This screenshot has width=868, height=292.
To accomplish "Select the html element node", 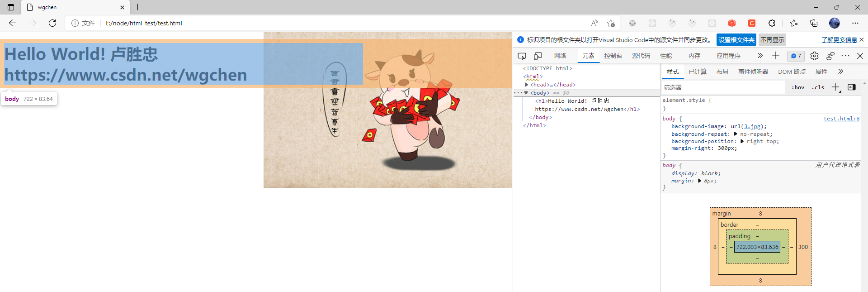I will (533, 77).
